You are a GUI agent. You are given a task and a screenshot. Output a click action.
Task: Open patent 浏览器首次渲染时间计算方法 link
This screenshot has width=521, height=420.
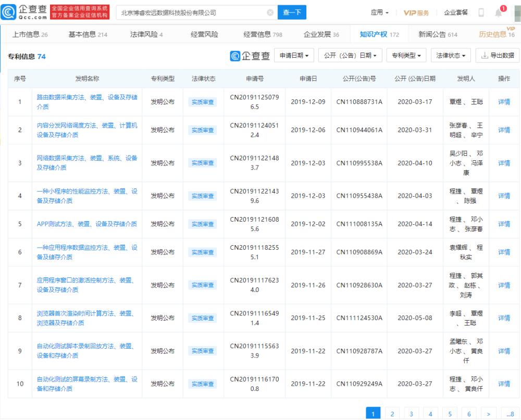pyautogui.click(x=86, y=318)
